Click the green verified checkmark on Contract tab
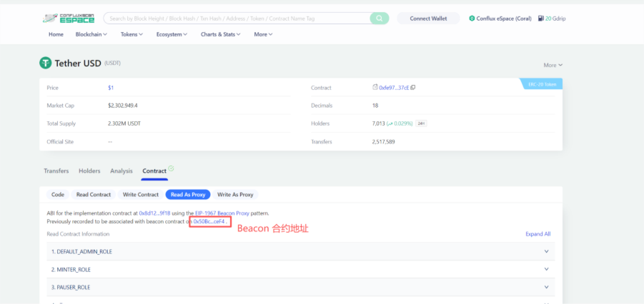Screen dimensions: 644x304 click(171, 169)
